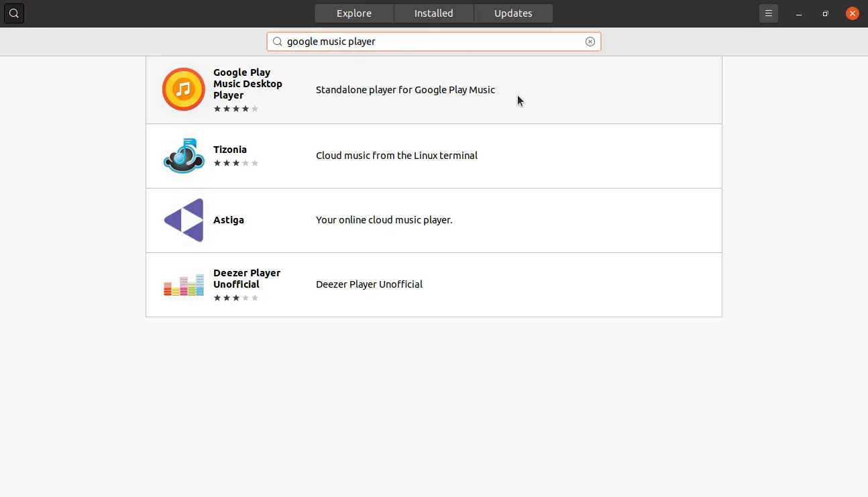Click into the 'google music player' search field

click(434, 42)
